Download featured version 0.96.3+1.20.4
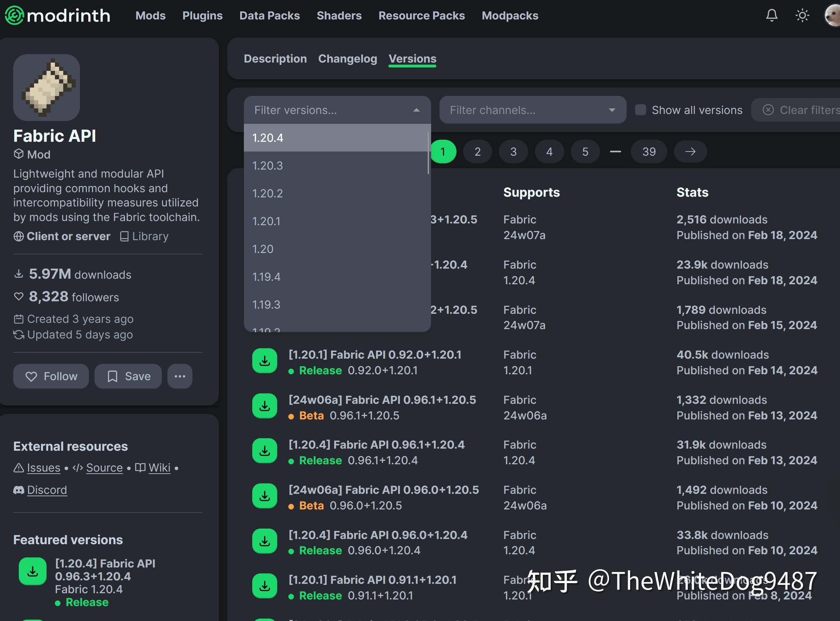840x621 pixels. tap(33, 571)
